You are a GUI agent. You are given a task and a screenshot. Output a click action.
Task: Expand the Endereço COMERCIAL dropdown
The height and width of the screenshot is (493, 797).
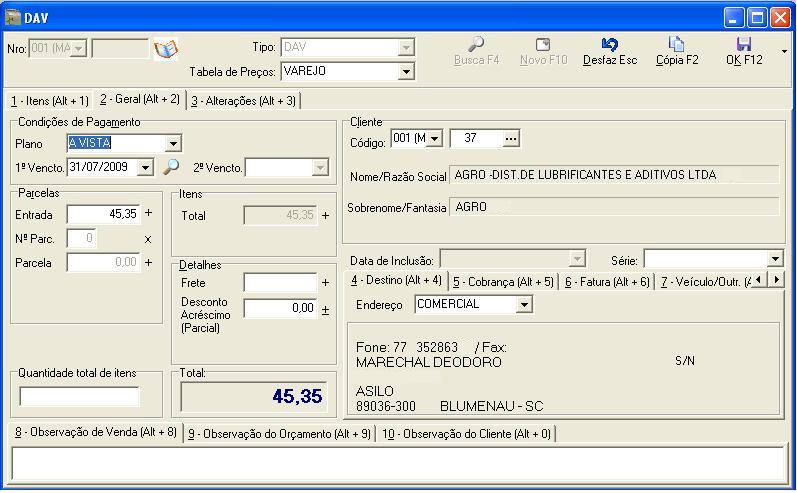coord(524,305)
